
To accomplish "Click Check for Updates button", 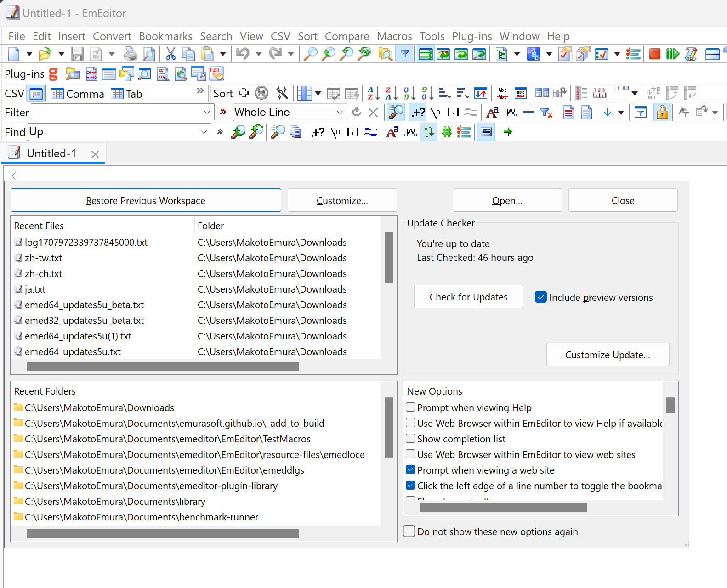I will pos(468,297).
